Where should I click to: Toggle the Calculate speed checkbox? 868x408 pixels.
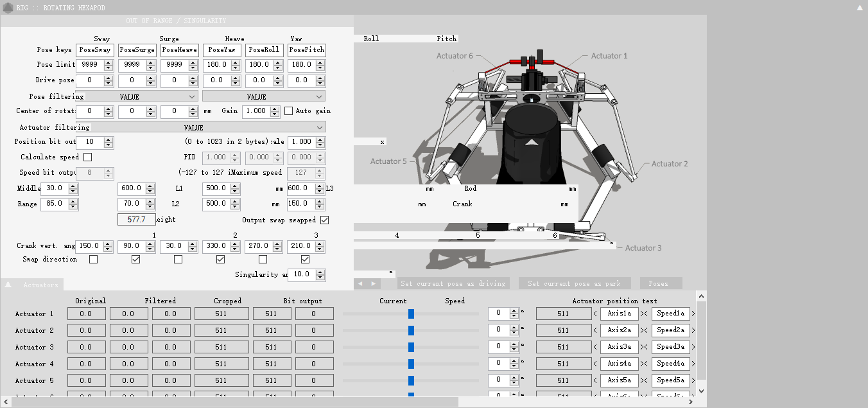coord(88,157)
